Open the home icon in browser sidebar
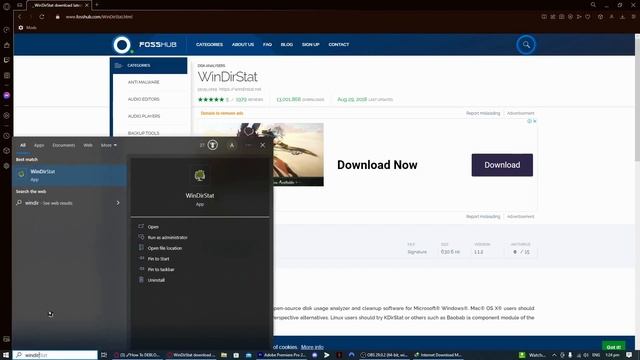 (7, 45)
